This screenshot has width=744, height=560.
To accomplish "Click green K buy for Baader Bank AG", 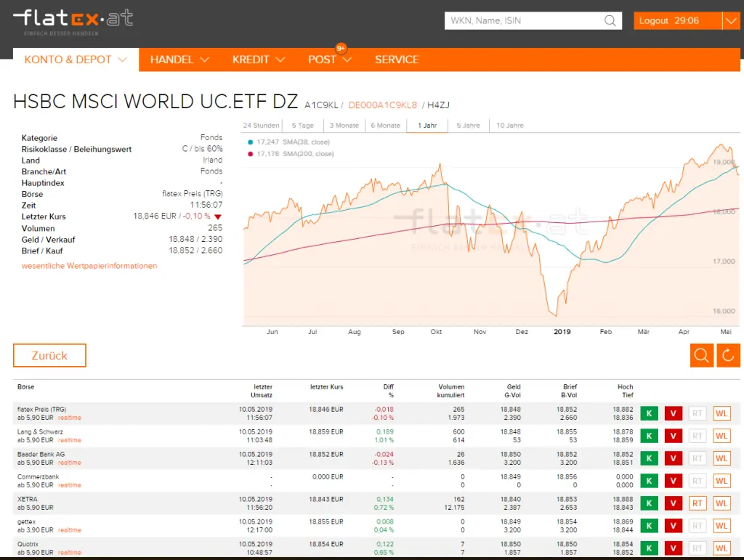I will (649, 458).
